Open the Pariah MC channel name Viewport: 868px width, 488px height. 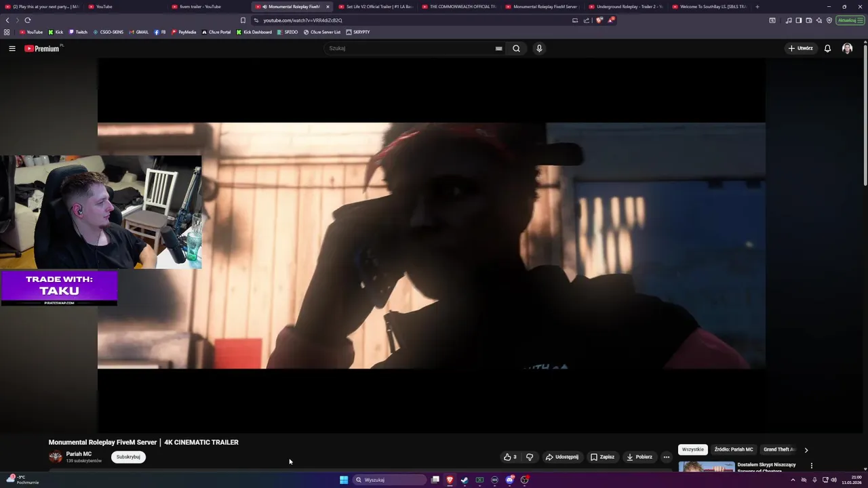coord(79,454)
